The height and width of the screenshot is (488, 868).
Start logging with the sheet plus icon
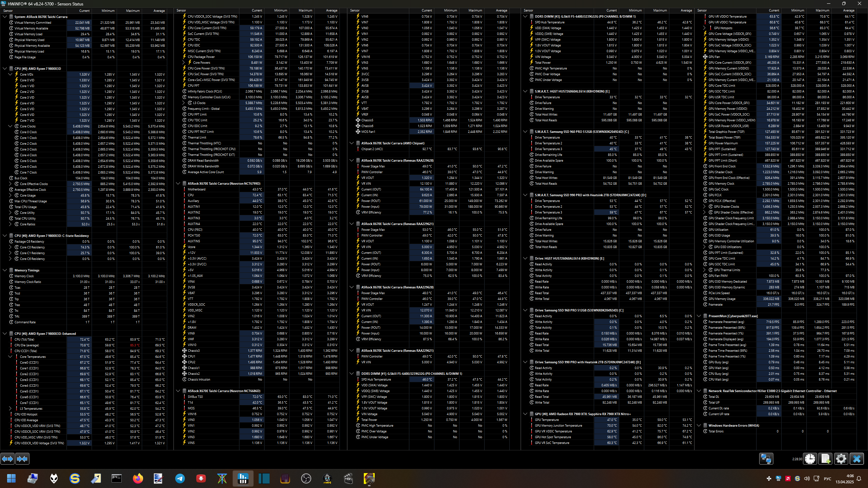coord(825,459)
